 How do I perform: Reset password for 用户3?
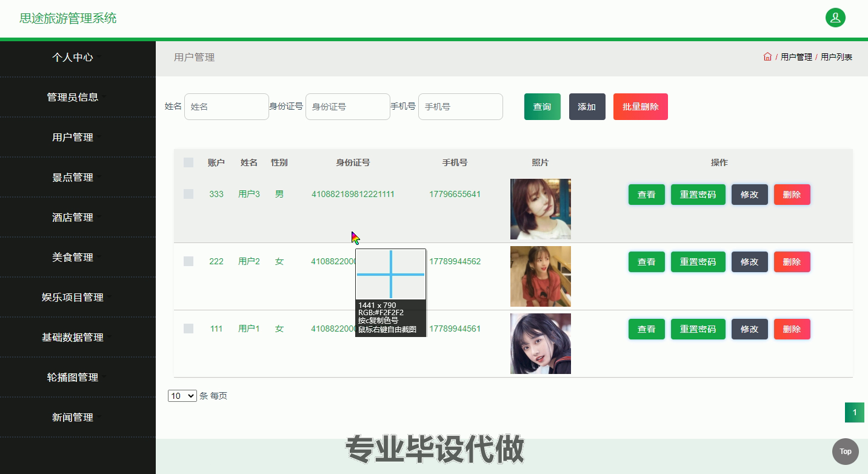698,195
